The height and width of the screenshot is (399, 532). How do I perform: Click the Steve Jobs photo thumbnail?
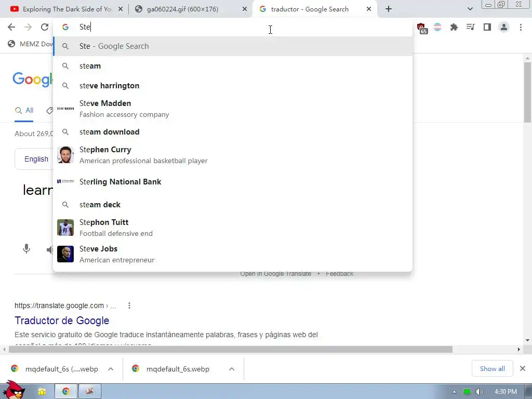[x=65, y=254]
